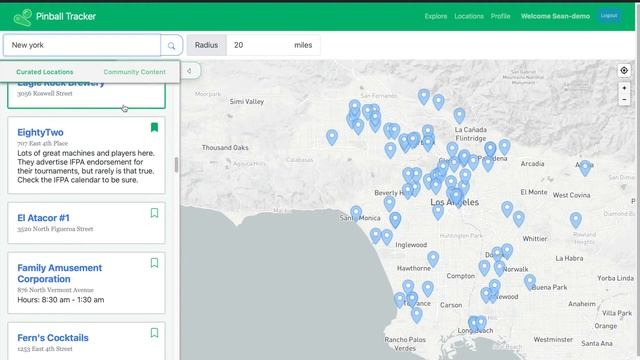Open the El Atacor #1 link
Screen dimensions: 640x360
43,218
